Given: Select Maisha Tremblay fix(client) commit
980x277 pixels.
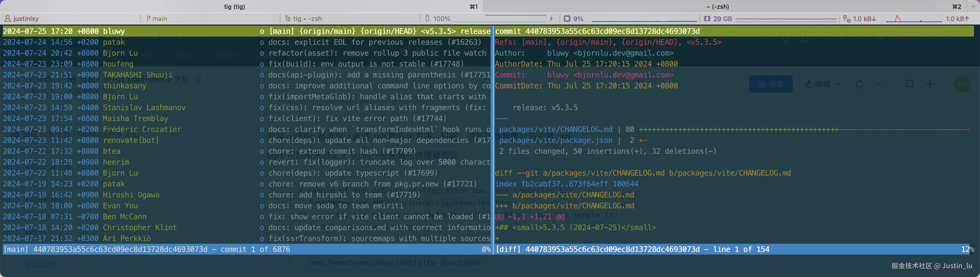Looking at the screenshot, I should click(247, 119).
